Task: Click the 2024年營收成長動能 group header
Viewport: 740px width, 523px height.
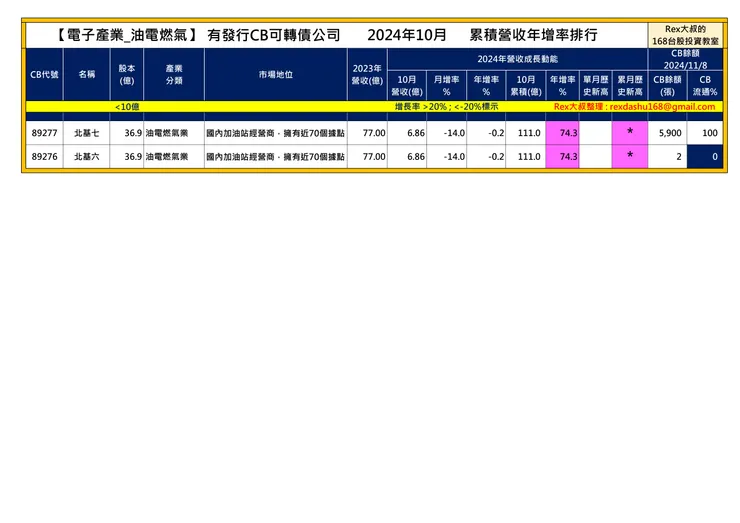Action: [518, 59]
